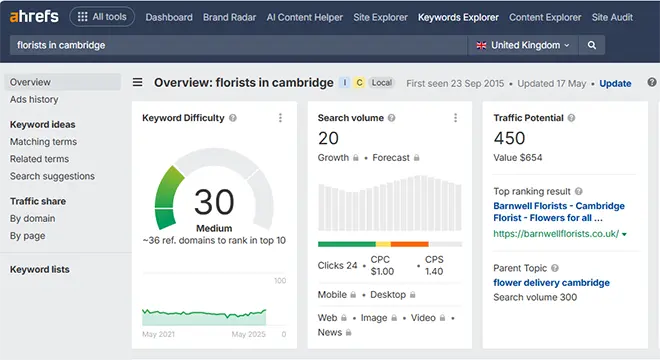660x360 pixels.
Task: Open the All tools grid menu
Action: (102, 17)
